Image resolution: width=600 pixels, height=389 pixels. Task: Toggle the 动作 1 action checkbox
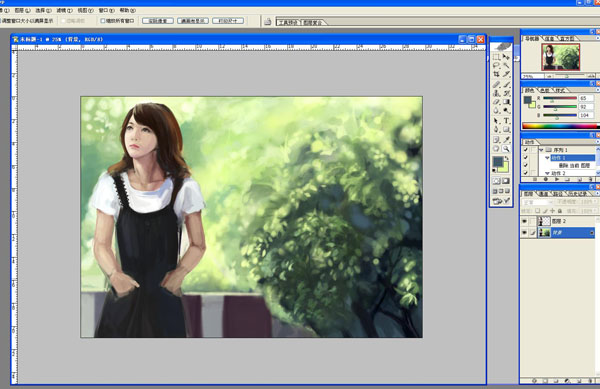tap(525, 158)
